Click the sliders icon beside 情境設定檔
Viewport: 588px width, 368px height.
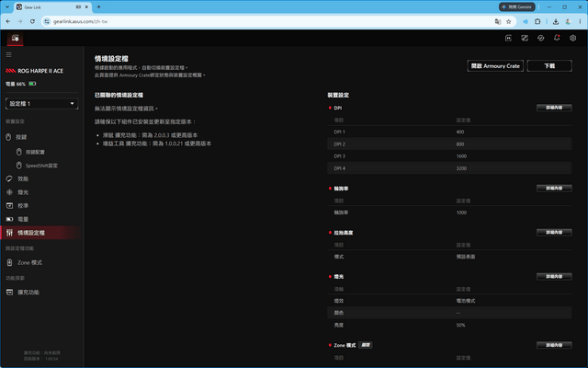(9, 233)
